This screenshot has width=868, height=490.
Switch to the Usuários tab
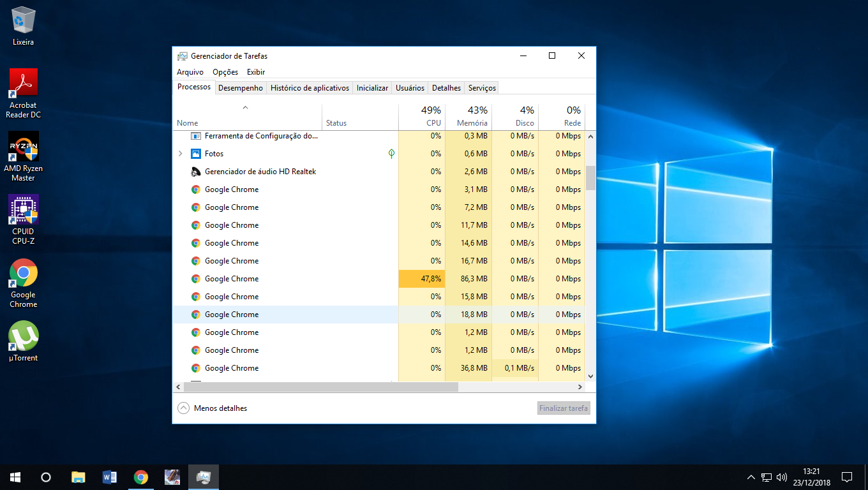(x=410, y=88)
